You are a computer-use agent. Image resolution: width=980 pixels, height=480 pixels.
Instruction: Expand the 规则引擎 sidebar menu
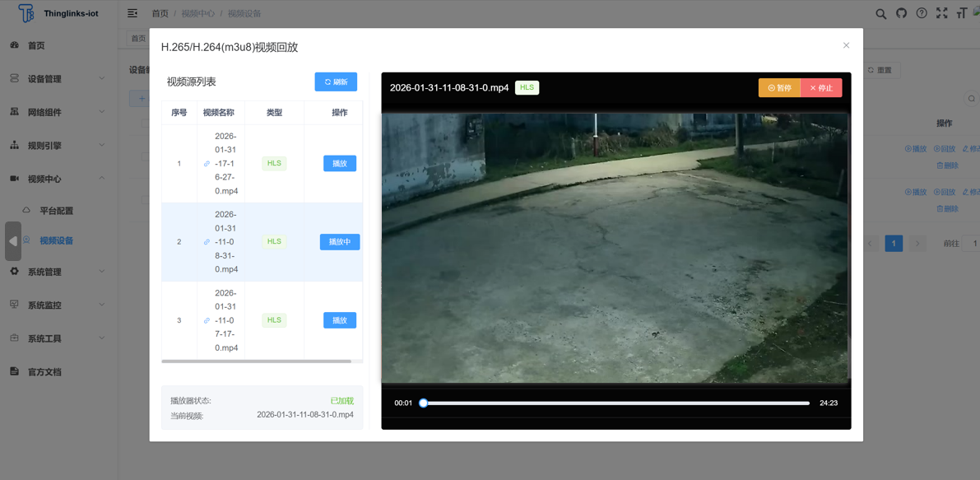[56, 146]
